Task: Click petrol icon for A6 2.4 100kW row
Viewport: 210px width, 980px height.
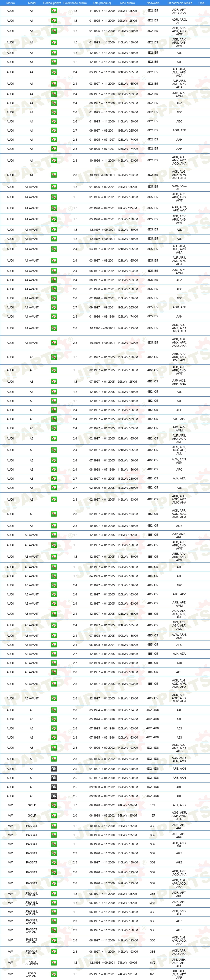Action: 54,460
